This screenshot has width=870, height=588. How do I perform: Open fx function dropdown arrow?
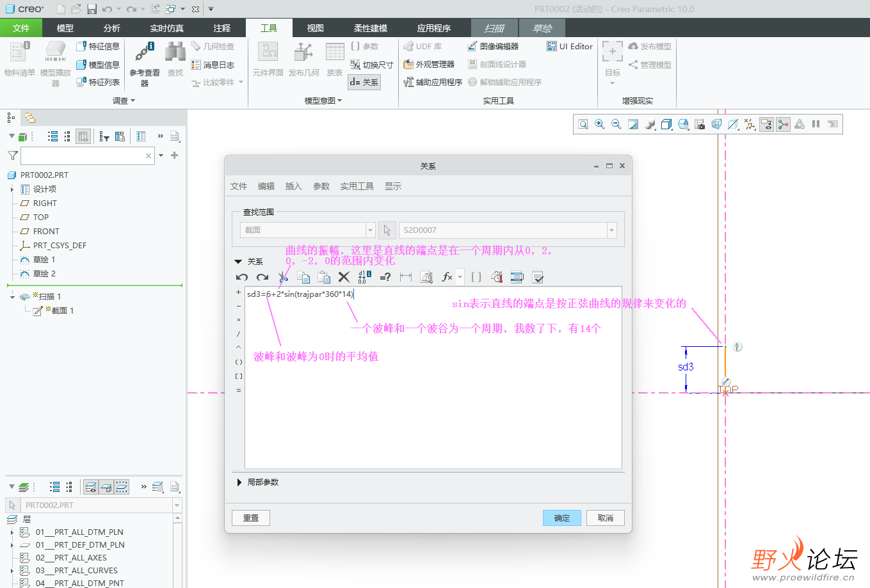coord(460,277)
